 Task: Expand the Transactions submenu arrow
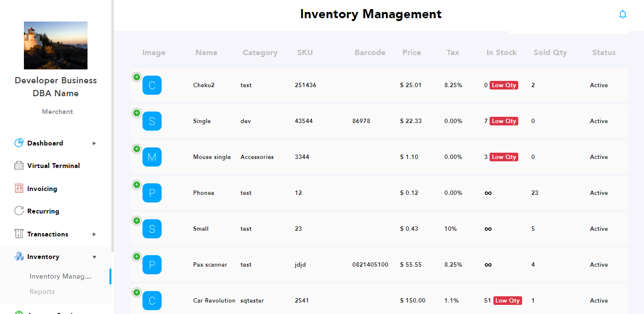click(x=94, y=234)
